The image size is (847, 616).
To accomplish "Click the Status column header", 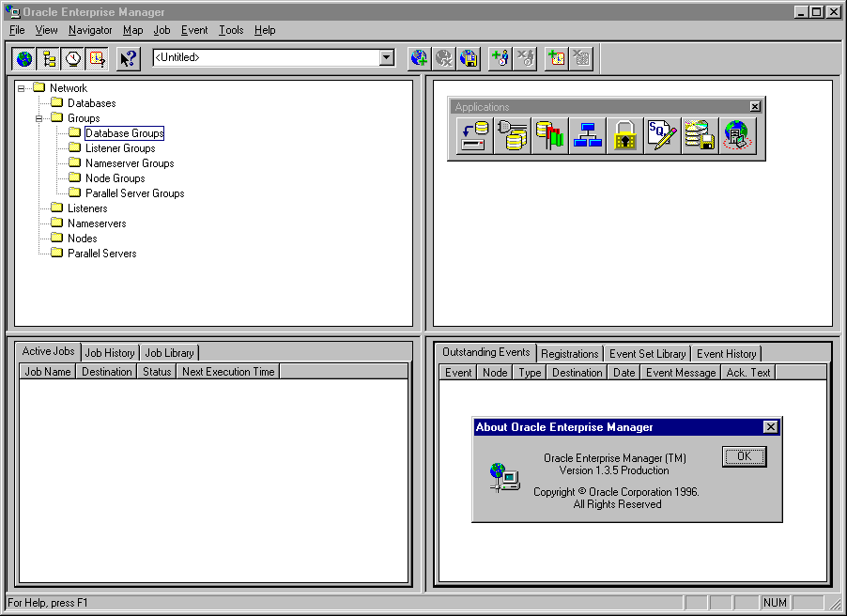I will coord(157,372).
